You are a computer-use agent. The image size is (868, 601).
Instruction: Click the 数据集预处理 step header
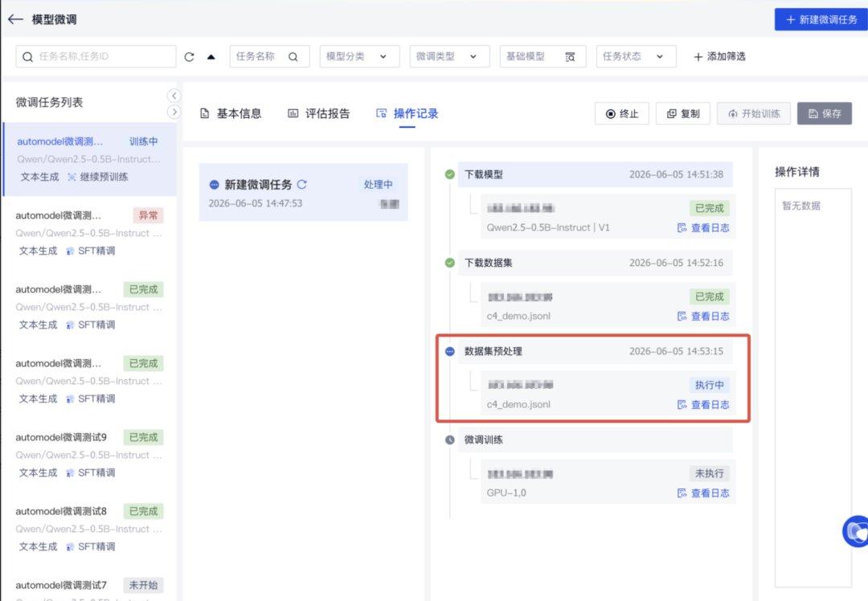[x=595, y=351]
